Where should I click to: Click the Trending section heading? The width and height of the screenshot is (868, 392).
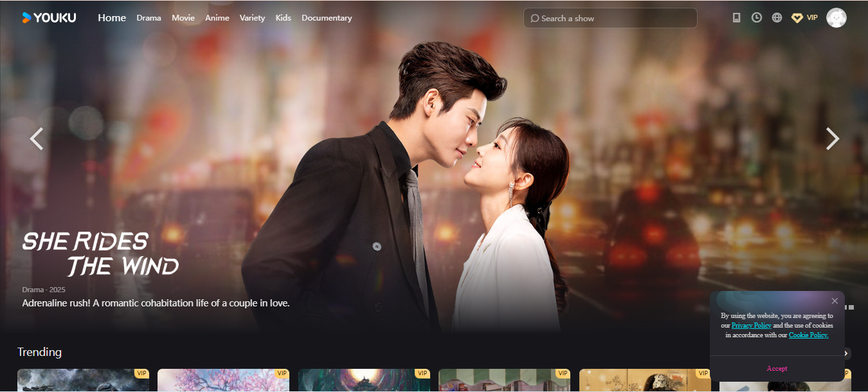(40, 352)
